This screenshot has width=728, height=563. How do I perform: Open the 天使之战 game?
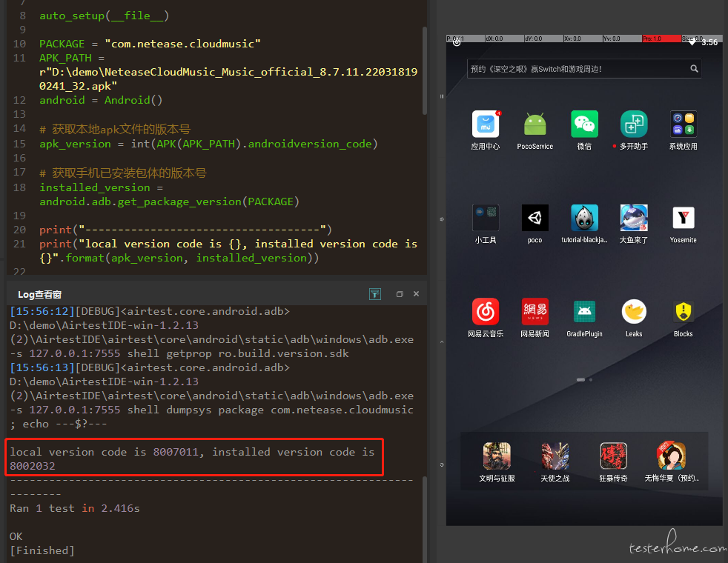click(555, 456)
